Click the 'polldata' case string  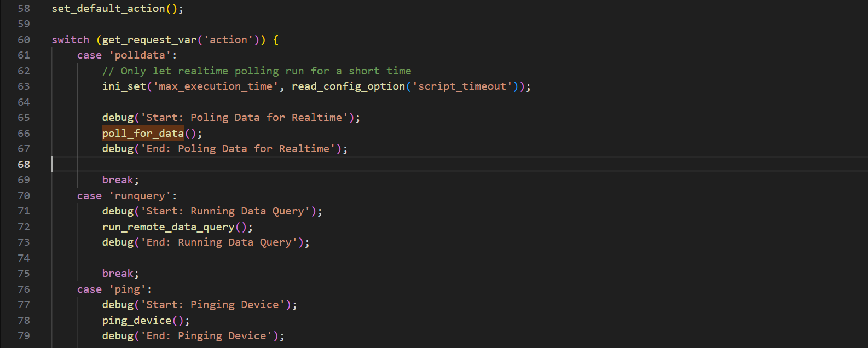click(x=140, y=55)
